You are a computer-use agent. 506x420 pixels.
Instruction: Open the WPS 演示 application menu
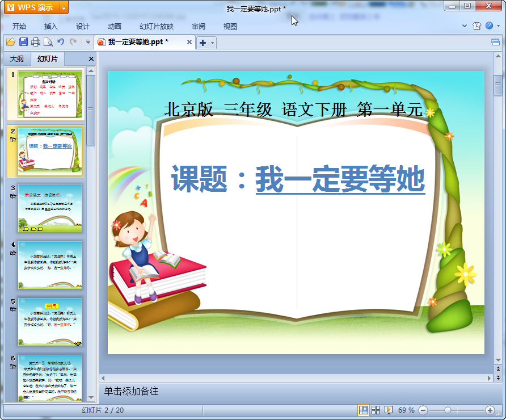click(x=32, y=7)
